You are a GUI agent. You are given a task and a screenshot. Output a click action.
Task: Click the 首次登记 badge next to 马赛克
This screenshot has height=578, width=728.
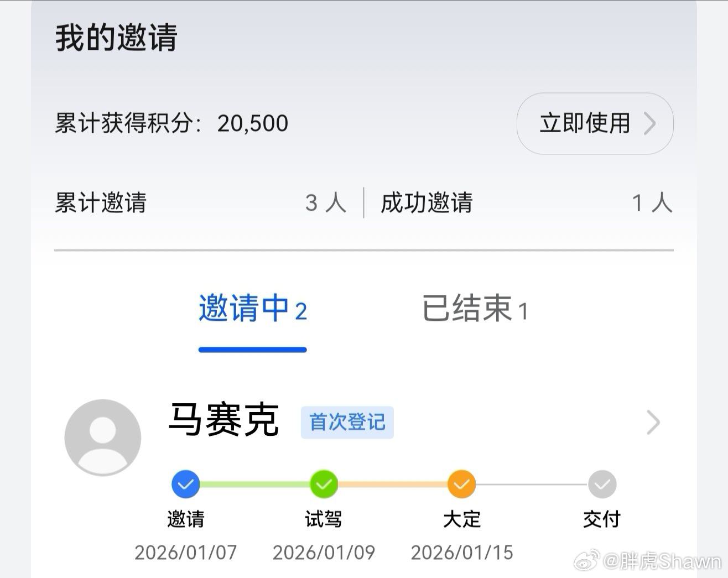pos(347,421)
